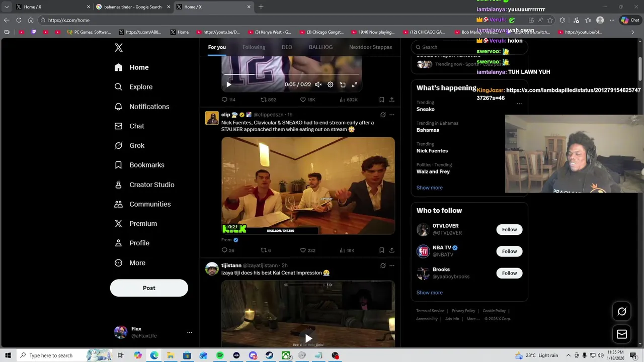Click the top video's progress bar
This screenshot has width=644, height=362.
click(291, 74)
